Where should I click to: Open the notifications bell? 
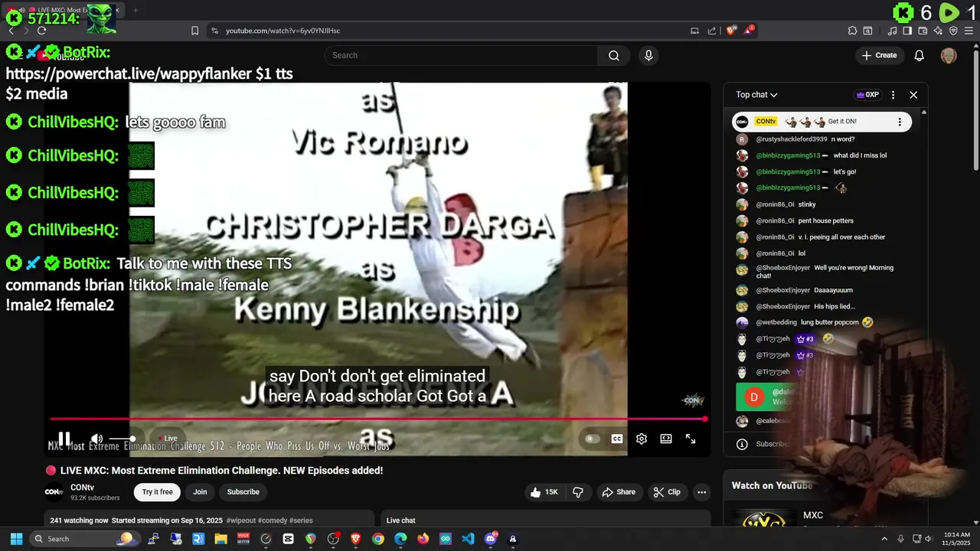click(920, 55)
